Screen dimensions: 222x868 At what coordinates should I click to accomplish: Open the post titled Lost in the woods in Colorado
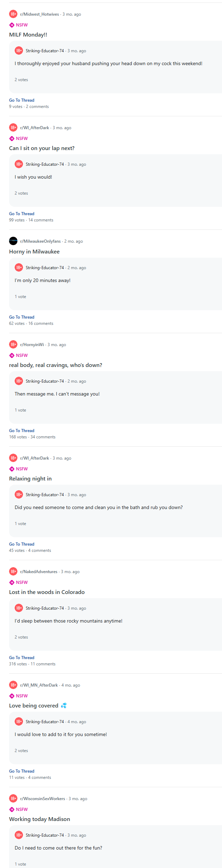click(47, 592)
